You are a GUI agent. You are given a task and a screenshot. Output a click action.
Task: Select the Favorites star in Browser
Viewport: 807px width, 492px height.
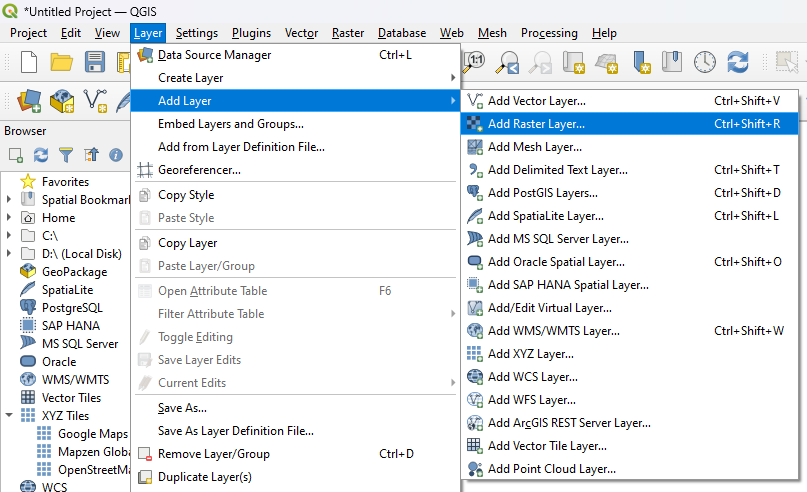click(x=54, y=182)
